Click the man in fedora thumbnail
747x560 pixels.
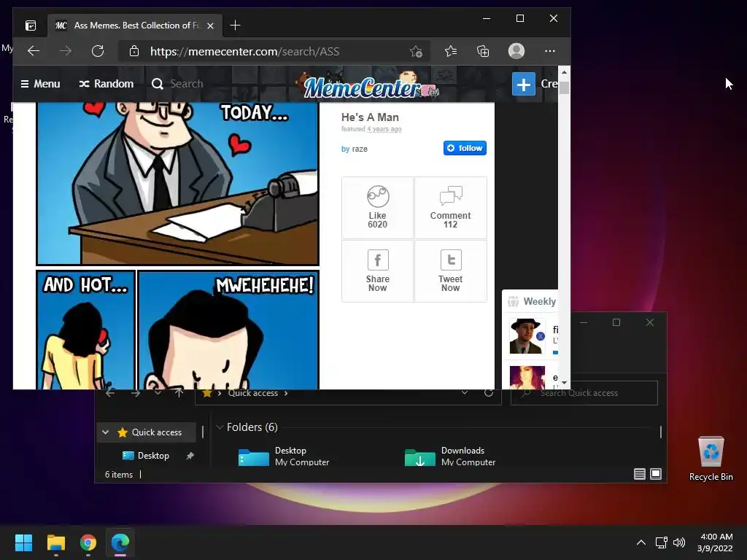(x=527, y=336)
